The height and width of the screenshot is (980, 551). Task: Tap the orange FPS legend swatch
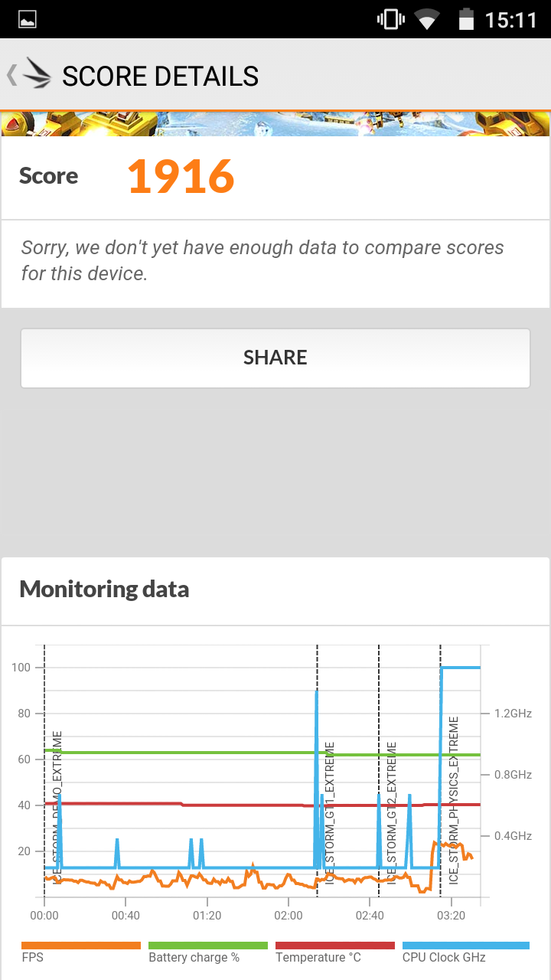[x=81, y=946]
